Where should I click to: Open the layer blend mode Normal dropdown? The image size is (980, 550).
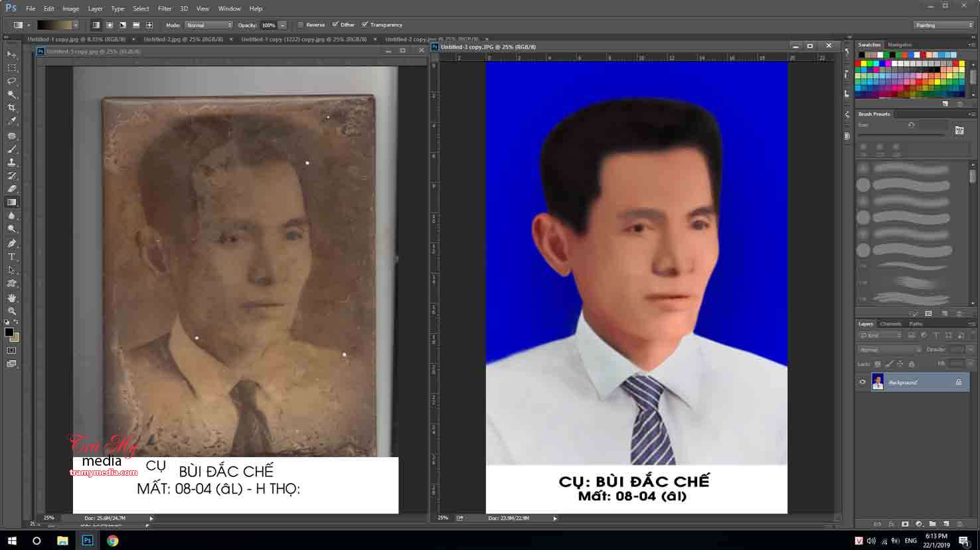pos(890,350)
